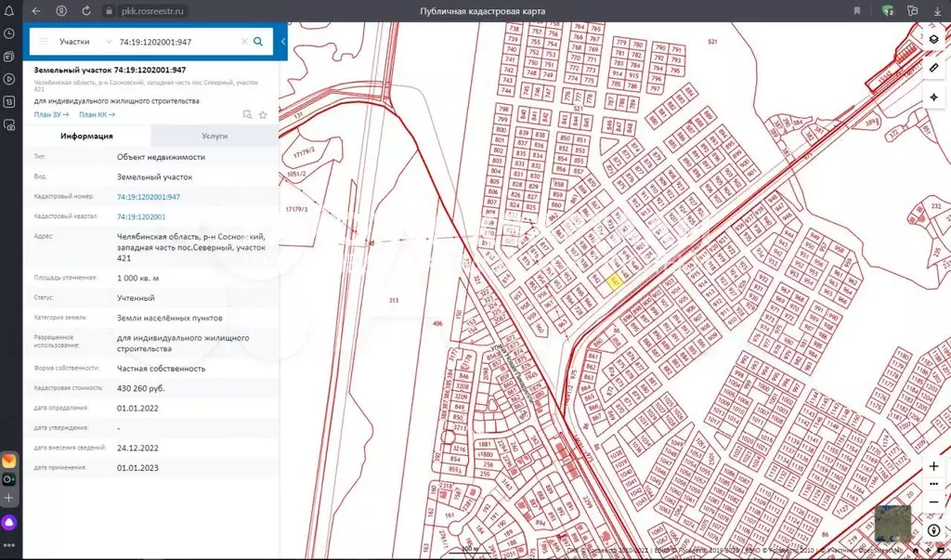Bookmark the page via the bookmark icon
The height and width of the screenshot is (560, 951).
coord(857,11)
